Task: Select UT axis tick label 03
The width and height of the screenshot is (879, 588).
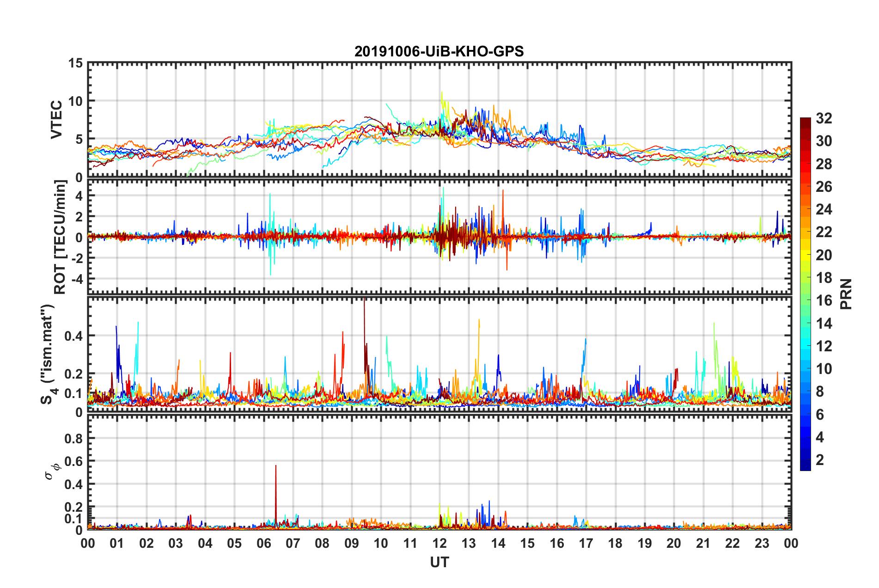Action: (x=176, y=543)
